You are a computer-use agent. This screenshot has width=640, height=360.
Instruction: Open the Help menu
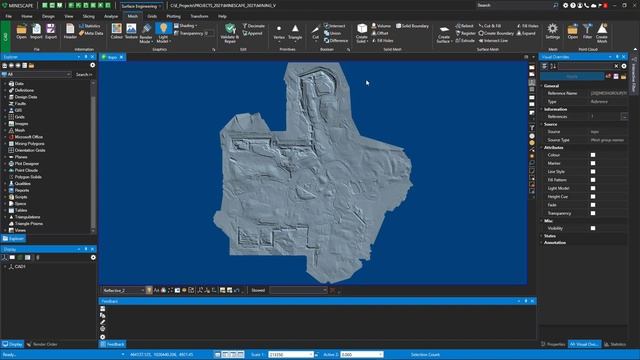click(222, 16)
